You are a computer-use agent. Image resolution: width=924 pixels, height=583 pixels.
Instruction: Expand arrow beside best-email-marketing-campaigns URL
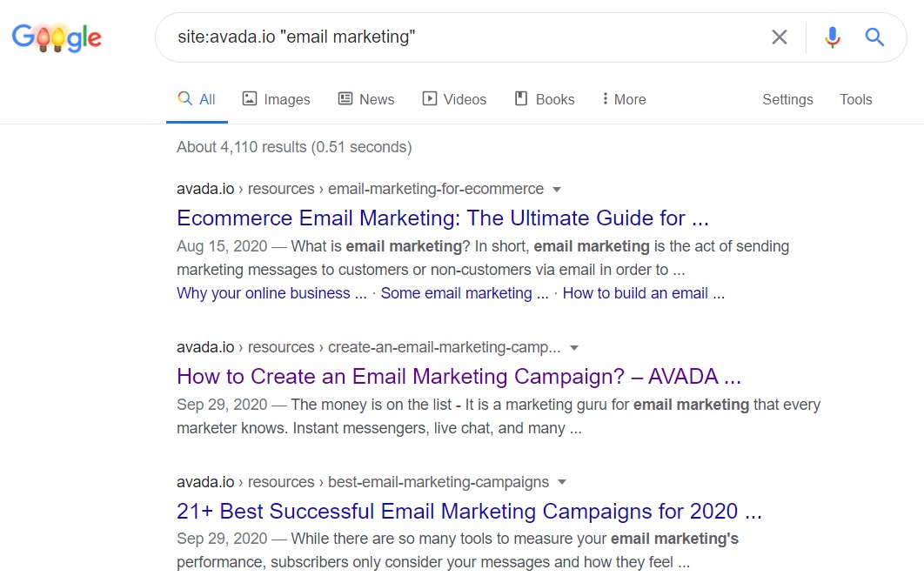click(x=562, y=483)
